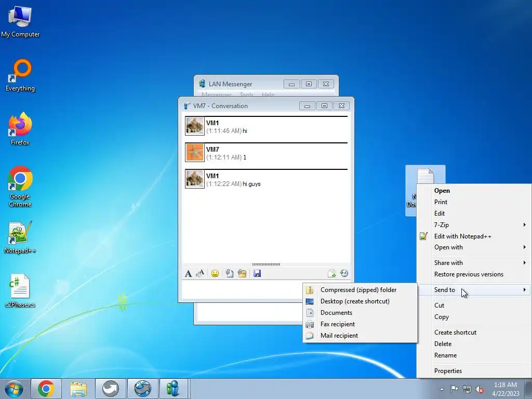Screen dimensions: 532x399
Task: Open the font color tool beside font
Action: tap(200, 273)
